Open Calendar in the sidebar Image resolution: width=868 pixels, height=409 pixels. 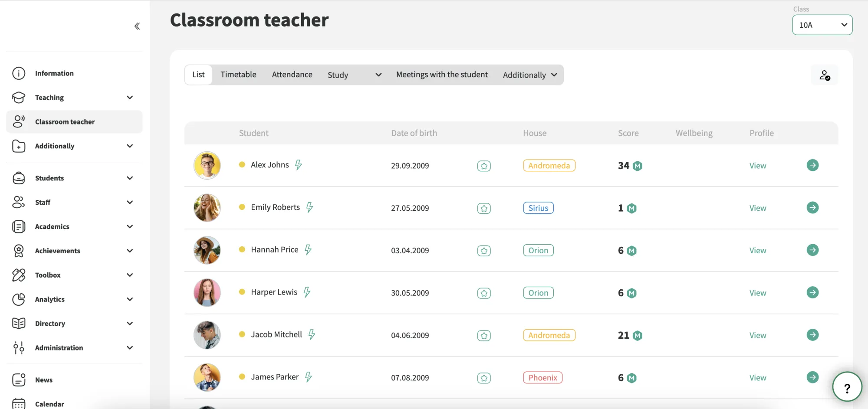pyautogui.click(x=74, y=403)
